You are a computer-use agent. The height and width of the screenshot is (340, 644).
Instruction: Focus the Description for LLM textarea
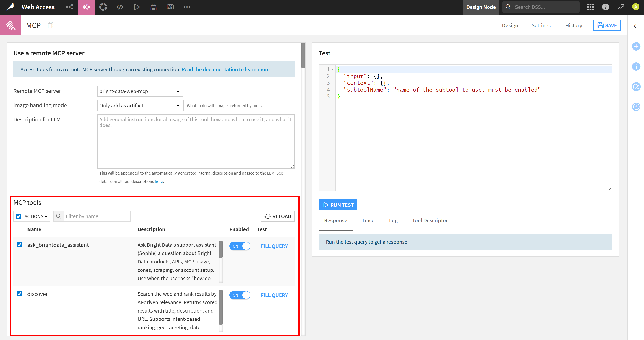196,142
